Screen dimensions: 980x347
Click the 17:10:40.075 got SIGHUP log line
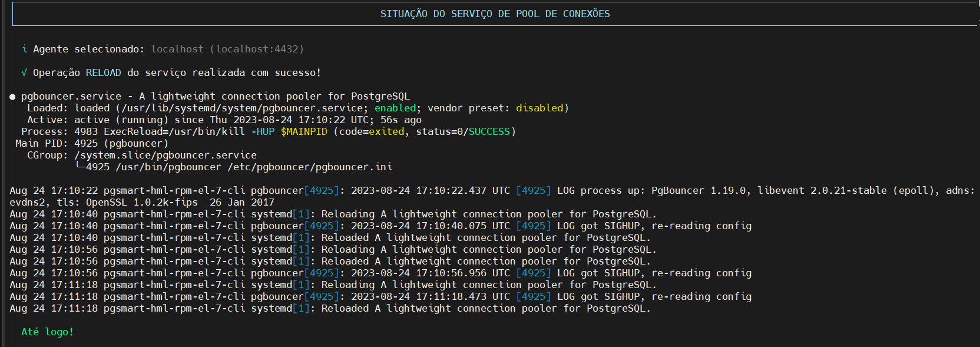click(x=380, y=226)
